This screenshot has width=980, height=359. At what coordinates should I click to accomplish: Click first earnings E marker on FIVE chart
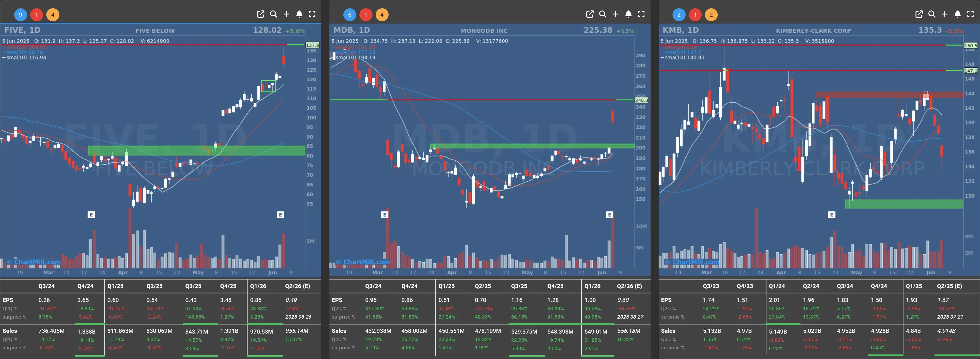91,215
